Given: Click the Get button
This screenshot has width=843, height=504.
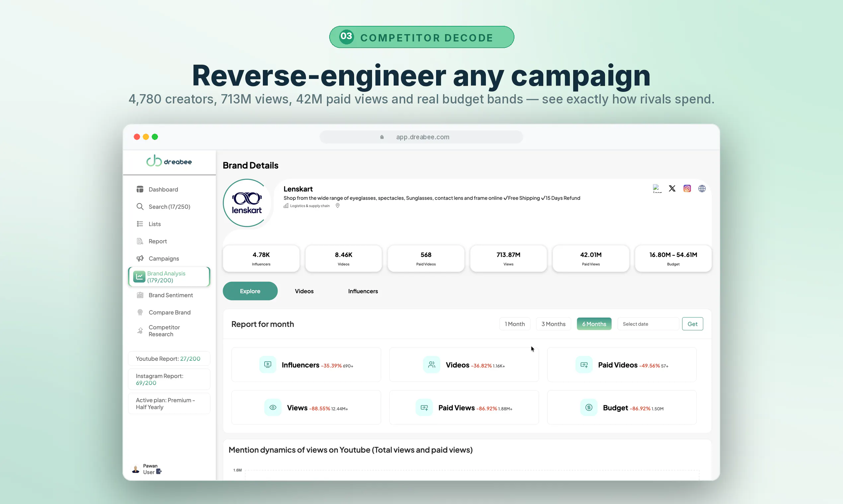Looking at the screenshot, I should tap(692, 324).
